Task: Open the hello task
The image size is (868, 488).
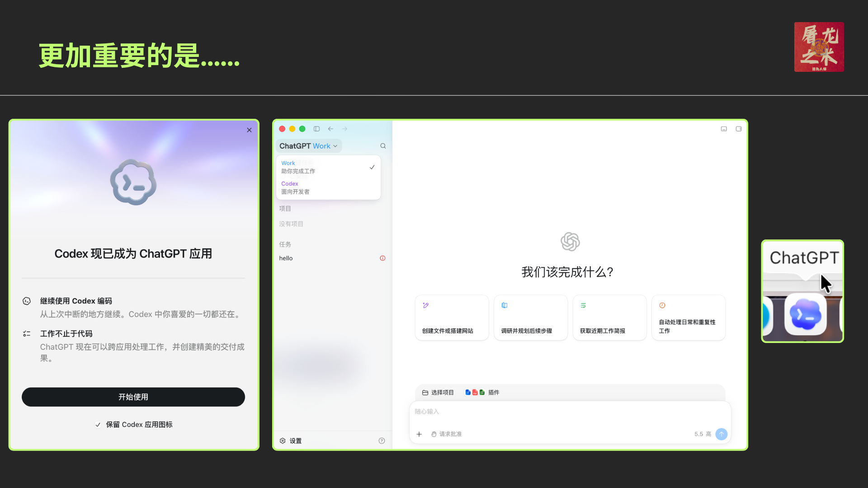Action: (286, 258)
